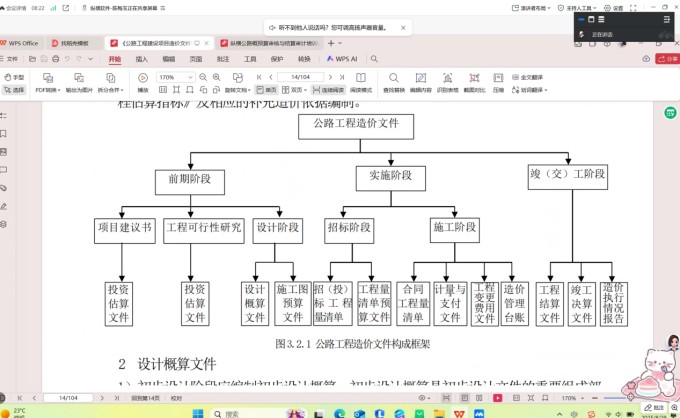
Task: Open the Reading Mode (阅读模式) view
Action: click(x=360, y=84)
